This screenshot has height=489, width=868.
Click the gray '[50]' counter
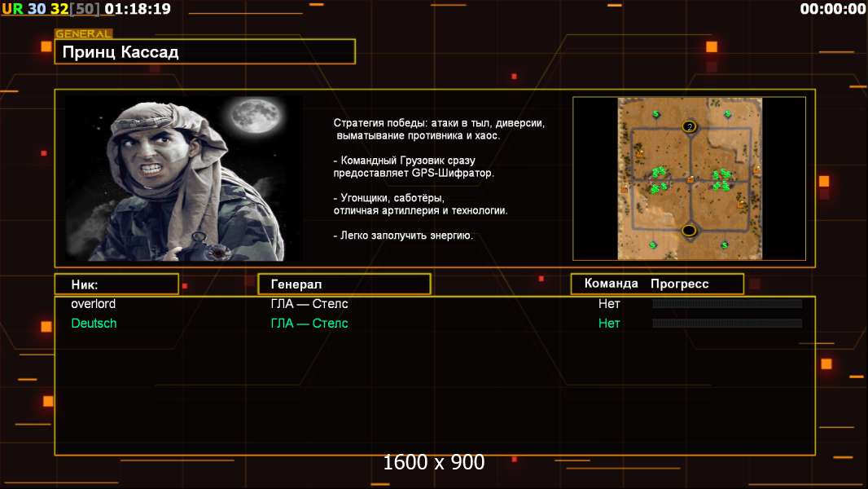click(85, 9)
